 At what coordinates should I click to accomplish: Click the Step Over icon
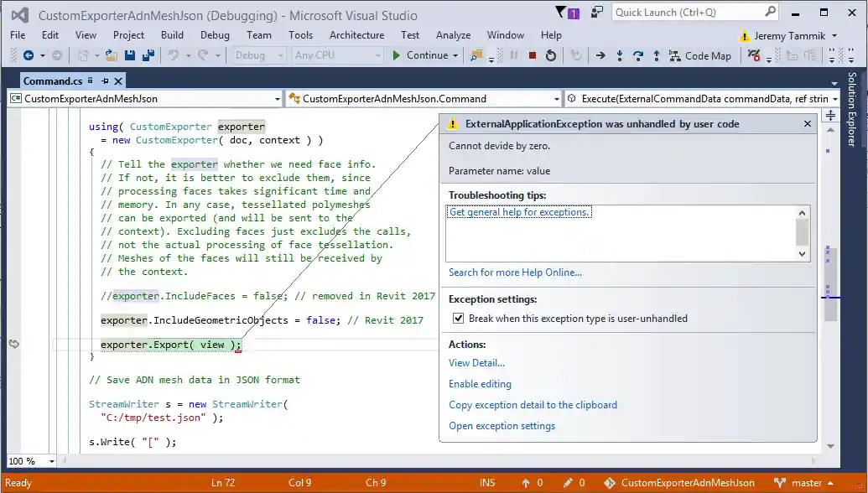click(639, 55)
